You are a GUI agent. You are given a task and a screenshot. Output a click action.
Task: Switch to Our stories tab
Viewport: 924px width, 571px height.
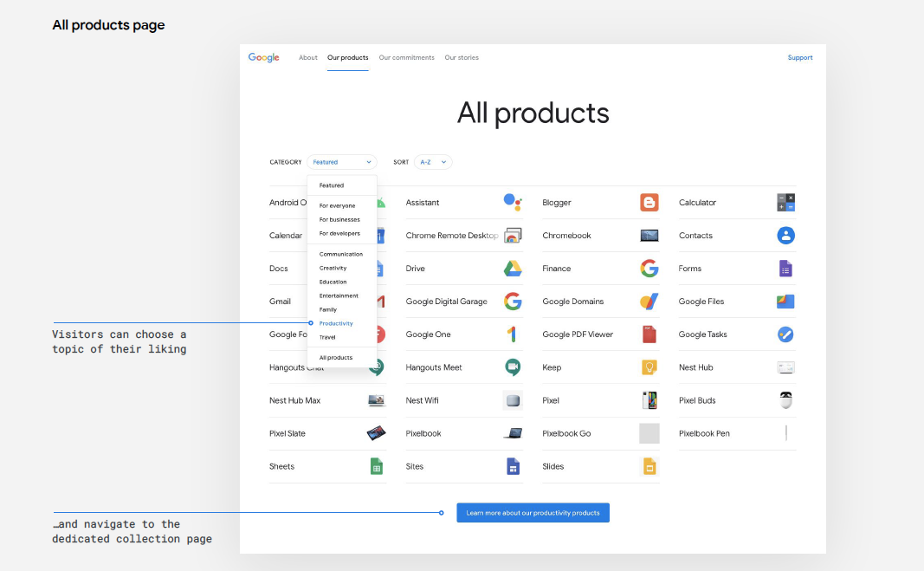point(462,58)
